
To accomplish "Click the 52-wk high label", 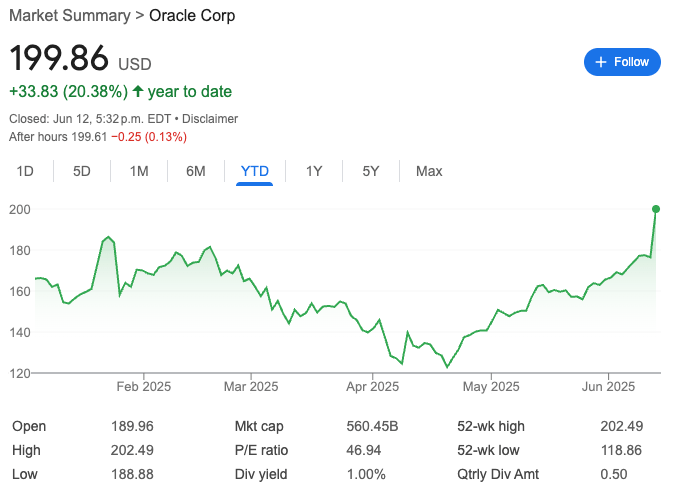I will 491,426.
